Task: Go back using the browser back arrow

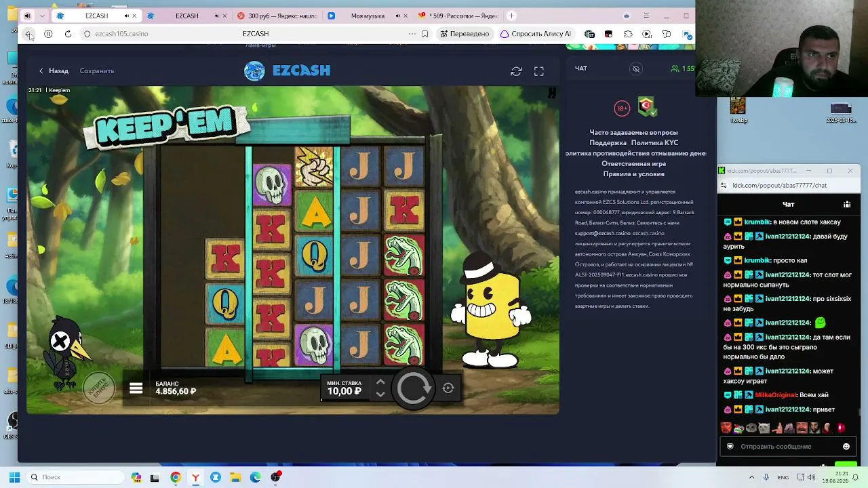Action: pos(28,34)
